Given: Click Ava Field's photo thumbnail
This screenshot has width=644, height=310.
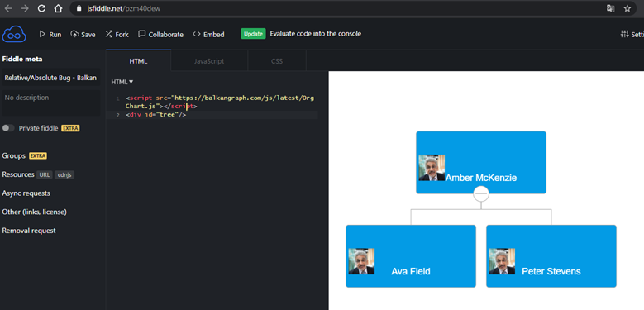Looking at the screenshot, I should tap(361, 261).
